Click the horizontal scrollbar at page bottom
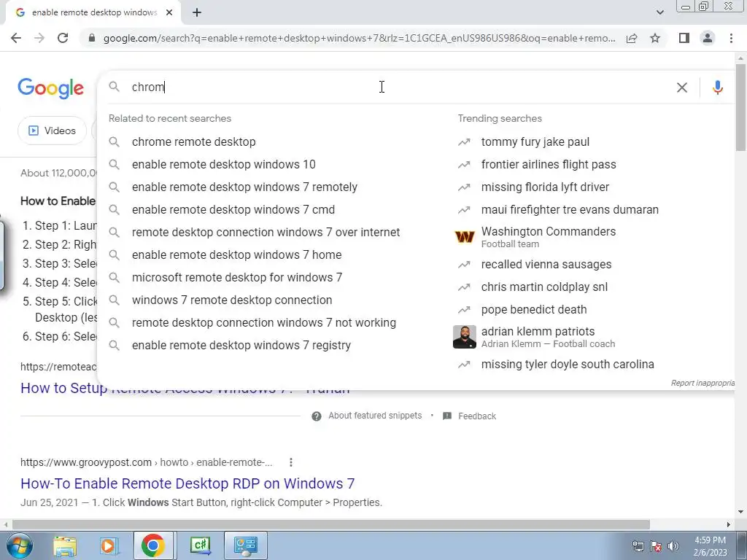Screen dimensions: 747x560 [331, 524]
